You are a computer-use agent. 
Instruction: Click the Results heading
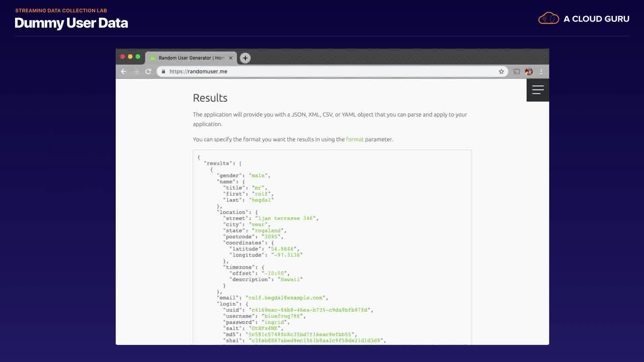click(210, 98)
